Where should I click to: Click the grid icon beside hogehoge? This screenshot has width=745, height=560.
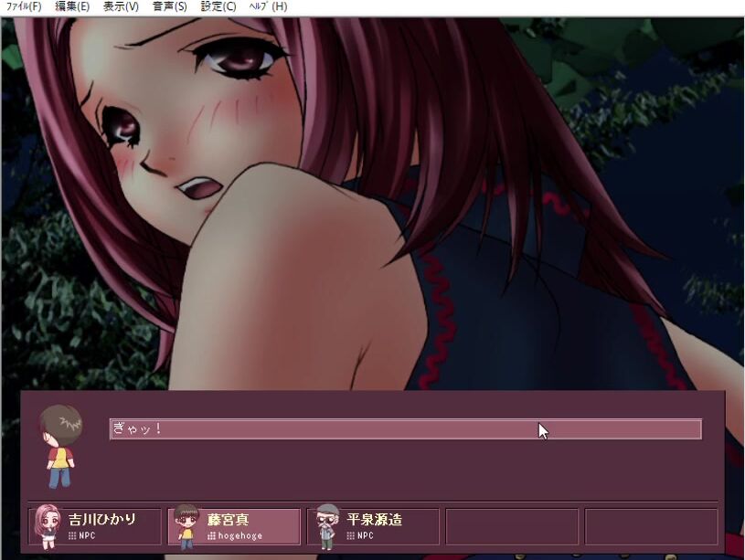pyautogui.click(x=212, y=536)
